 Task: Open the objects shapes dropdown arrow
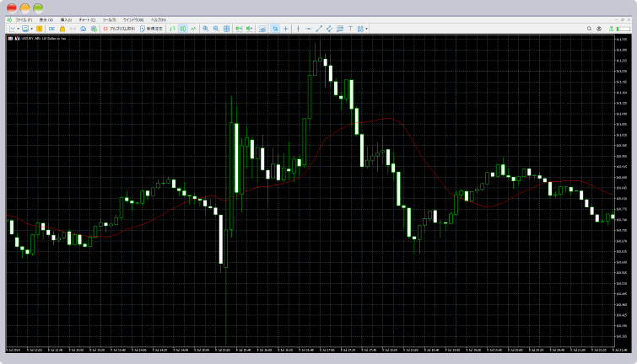click(x=365, y=29)
